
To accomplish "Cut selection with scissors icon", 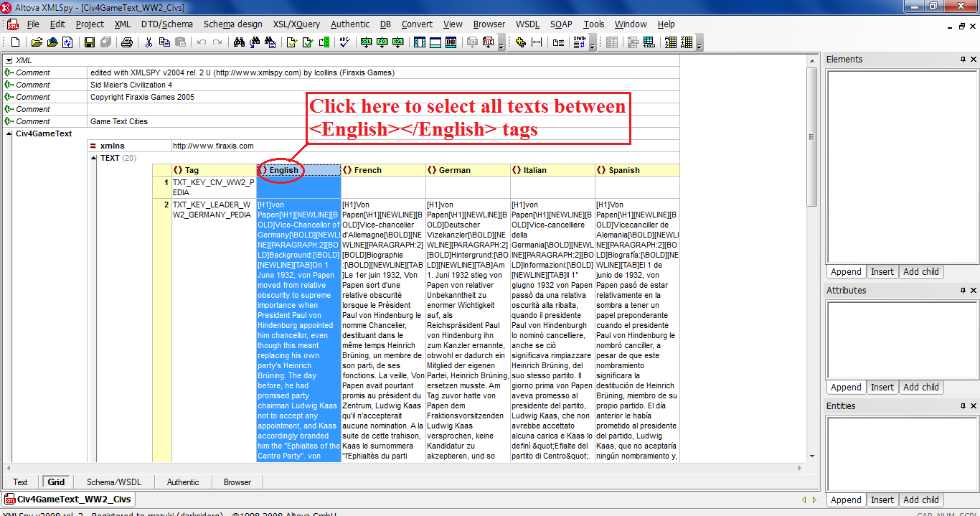I will click(149, 42).
